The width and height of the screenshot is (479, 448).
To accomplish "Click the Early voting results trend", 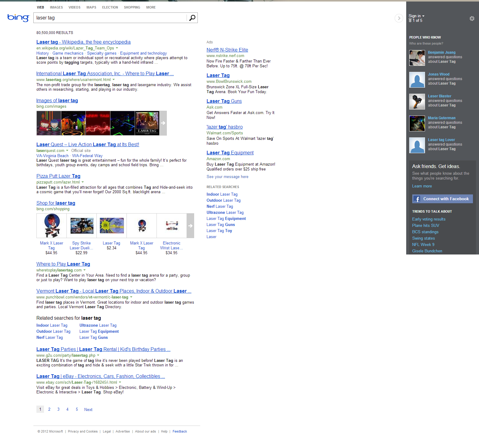I will pyautogui.click(x=429, y=219).
